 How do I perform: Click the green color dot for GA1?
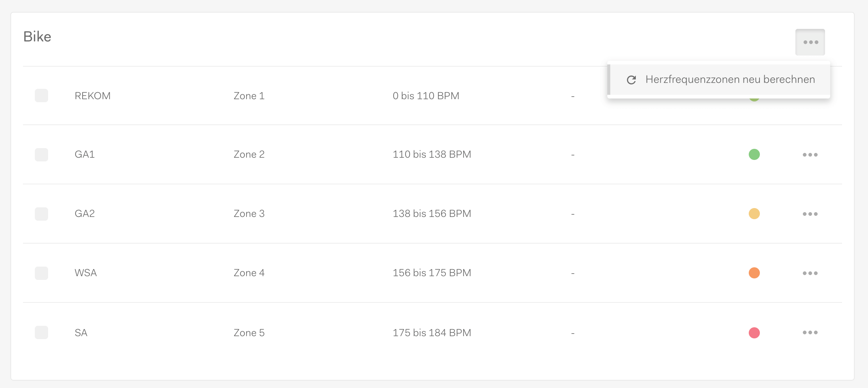point(754,154)
